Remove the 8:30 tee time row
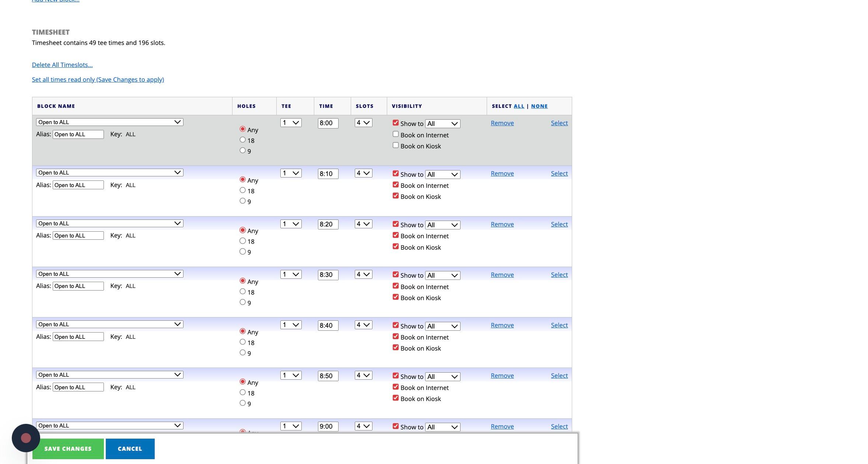868x464 pixels. click(x=502, y=275)
